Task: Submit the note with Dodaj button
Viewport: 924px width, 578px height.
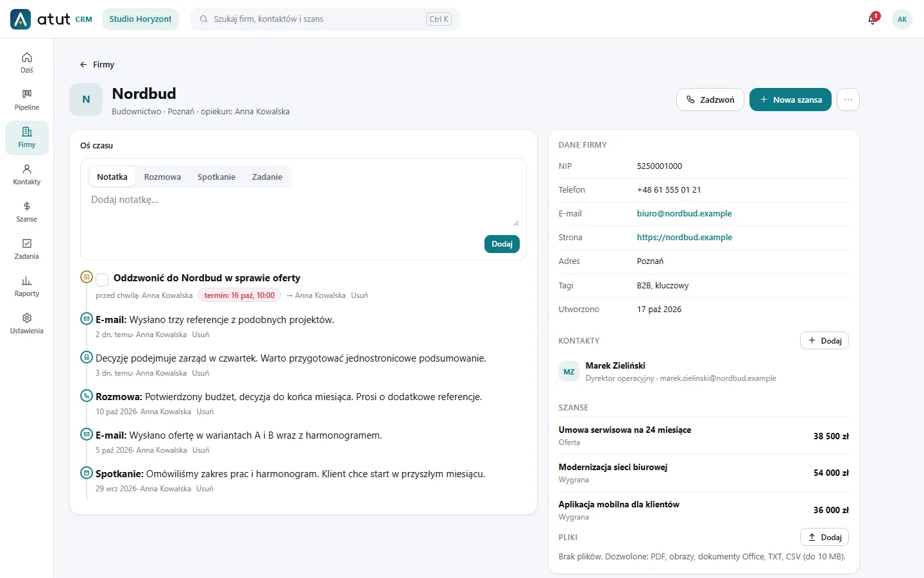Action: pyautogui.click(x=502, y=244)
